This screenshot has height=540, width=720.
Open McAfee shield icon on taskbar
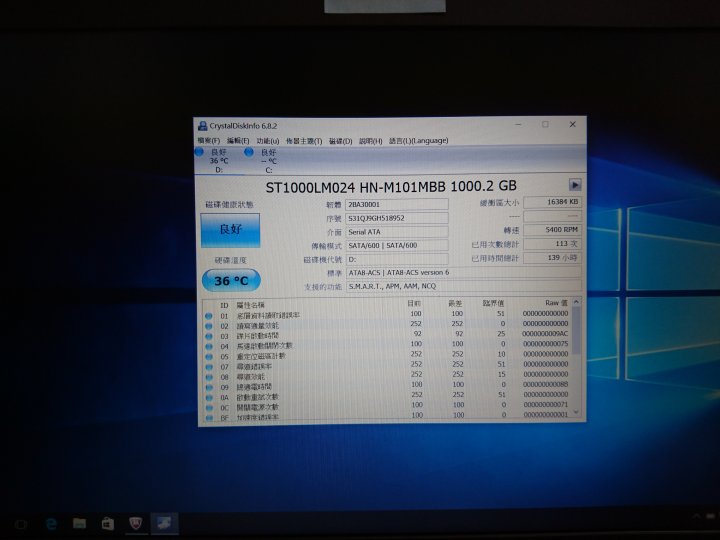click(x=135, y=523)
